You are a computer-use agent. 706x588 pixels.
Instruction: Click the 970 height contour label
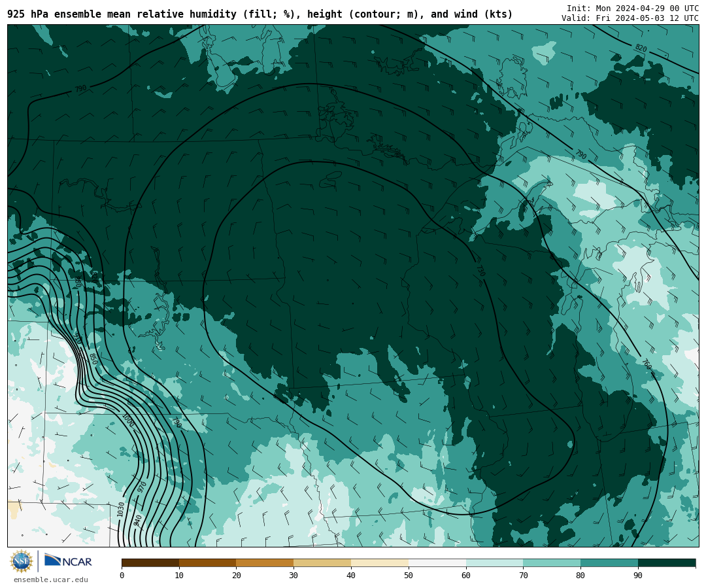coord(142,487)
